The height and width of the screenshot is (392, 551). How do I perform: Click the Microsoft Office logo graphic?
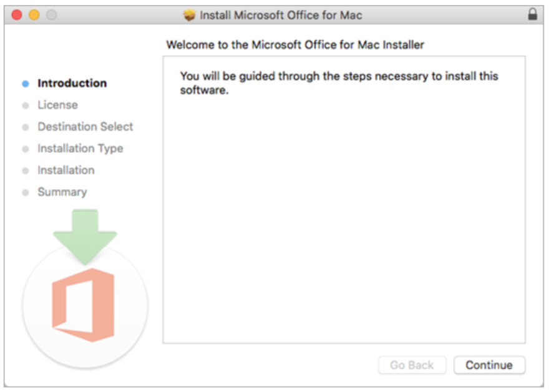point(83,305)
